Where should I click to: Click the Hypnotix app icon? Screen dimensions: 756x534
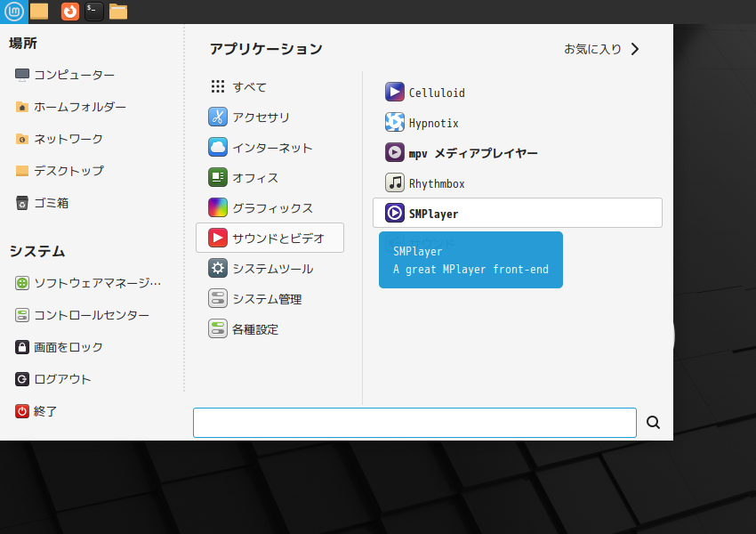394,122
